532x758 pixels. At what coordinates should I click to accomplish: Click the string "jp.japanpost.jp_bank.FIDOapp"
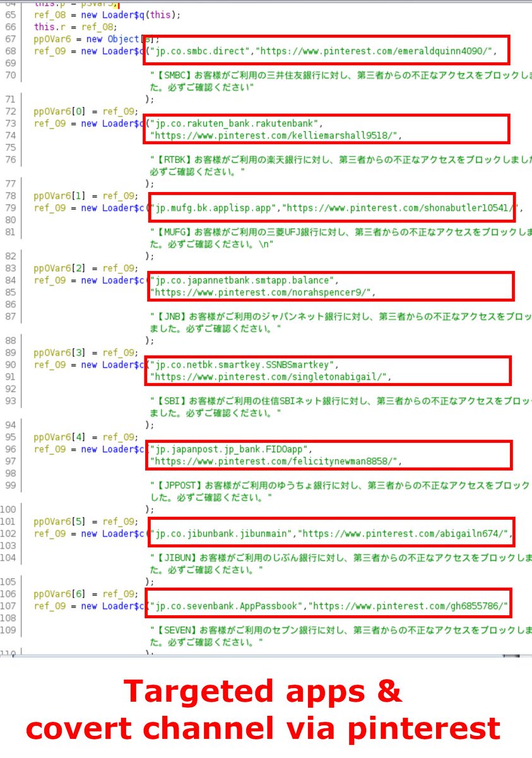point(230,449)
